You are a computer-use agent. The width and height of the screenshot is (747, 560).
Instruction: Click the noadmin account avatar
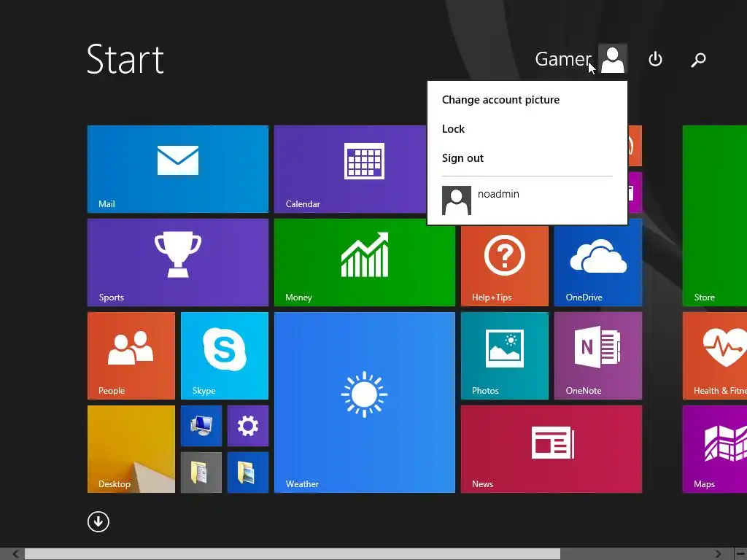(457, 201)
